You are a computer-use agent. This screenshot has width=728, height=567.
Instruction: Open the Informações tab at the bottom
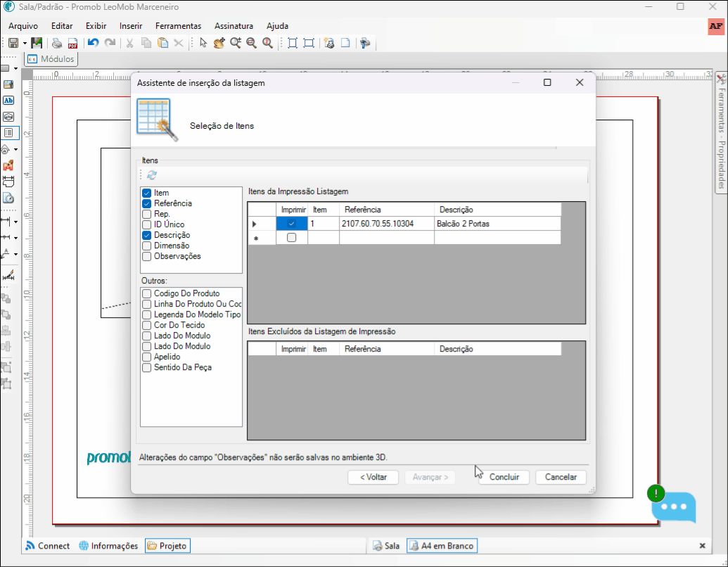point(108,546)
